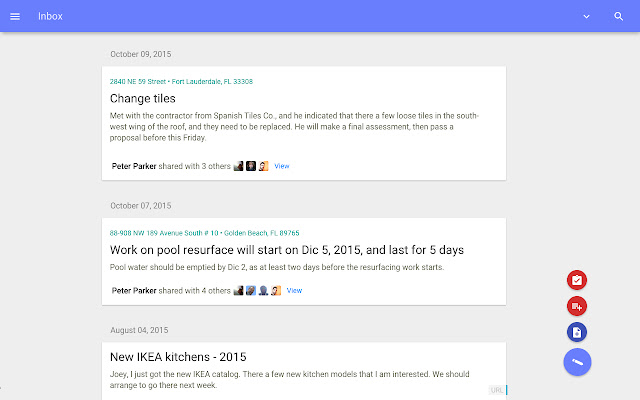The width and height of the screenshot is (640, 400).
Task: Click first avatar on Change tiles note
Action: (x=239, y=166)
